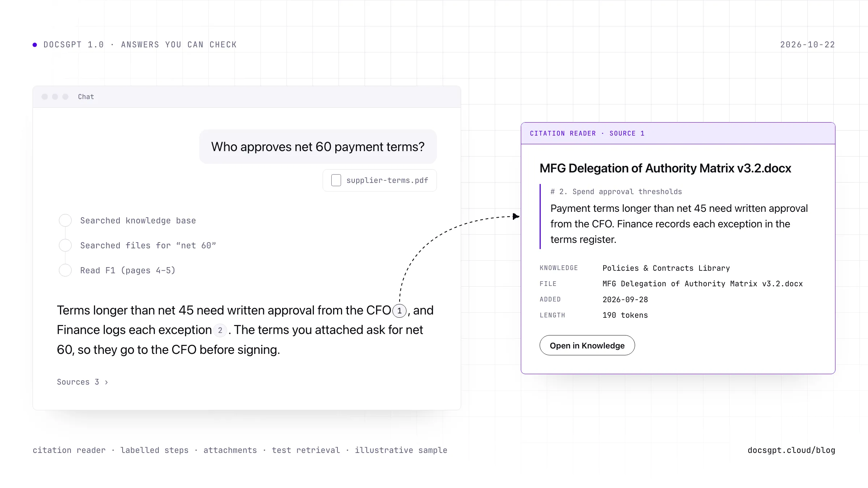This screenshot has width=868, height=488.
Task: Click the 'Searched knowledge base' step
Action: coord(138,221)
